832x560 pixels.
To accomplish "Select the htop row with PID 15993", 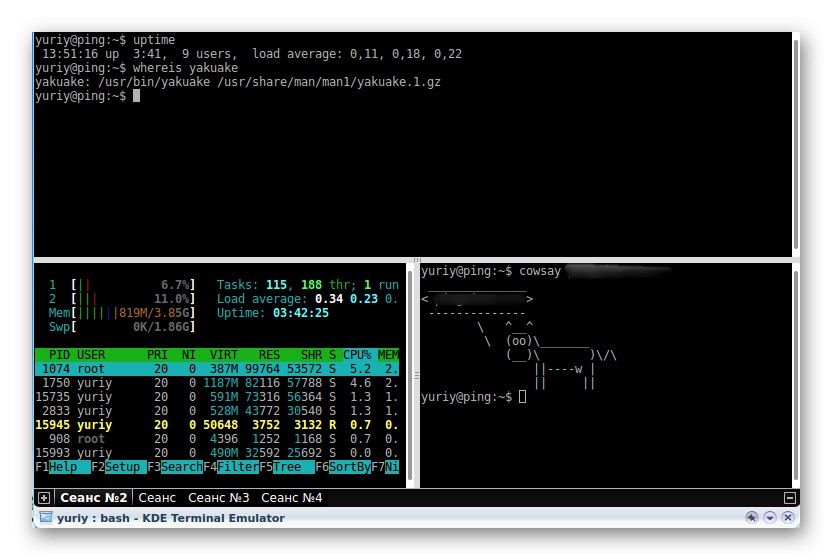I will pyautogui.click(x=216, y=453).
